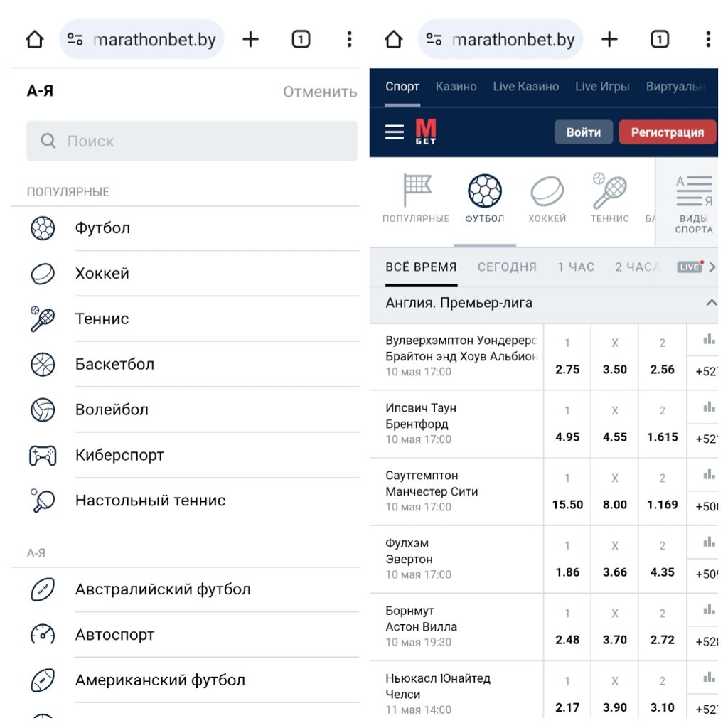
Task: Expand +52 markets for Борнмут match
Action: [707, 642]
